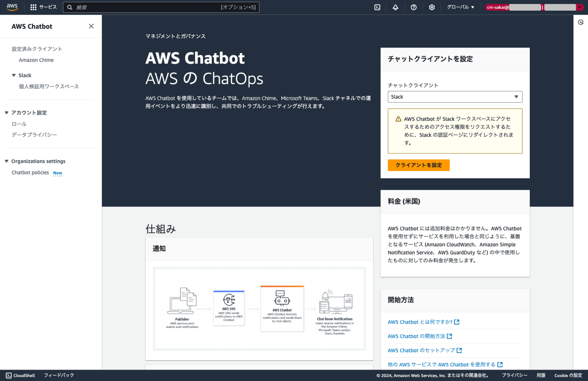Collapse the Organizations settings section
This screenshot has height=381, width=588.
pyautogui.click(x=6, y=161)
